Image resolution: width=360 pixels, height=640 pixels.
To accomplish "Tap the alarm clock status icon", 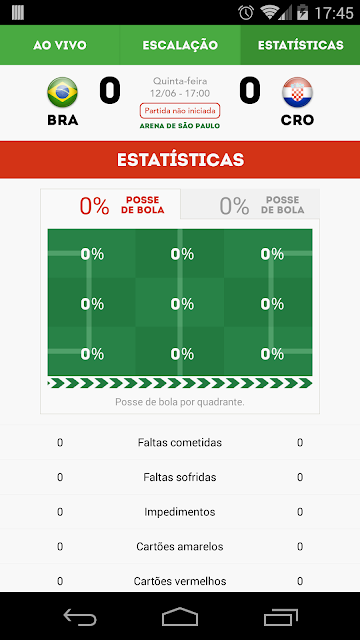I will (x=246, y=13).
